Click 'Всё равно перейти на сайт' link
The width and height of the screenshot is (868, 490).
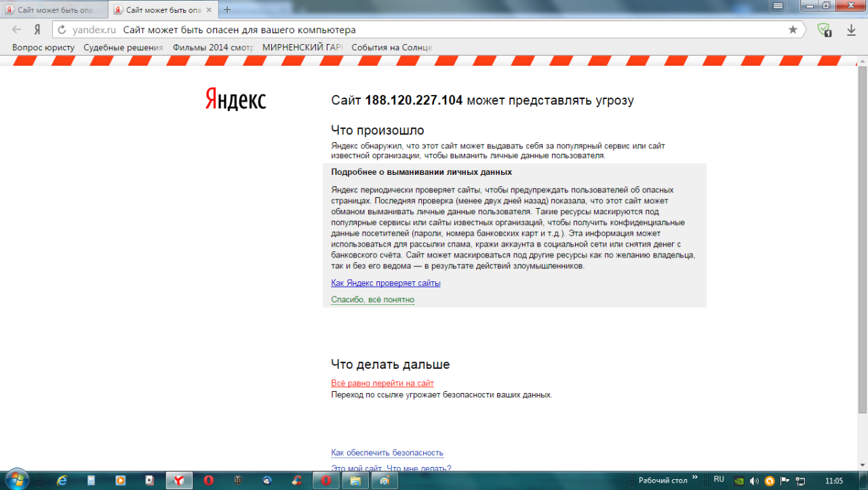(x=382, y=384)
